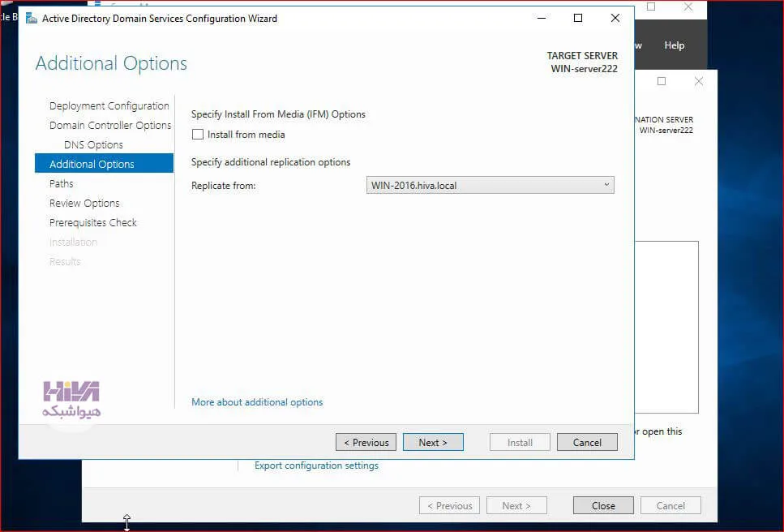Click the Additional Options page heading
This screenshot has height=532, width=784.
111,63
